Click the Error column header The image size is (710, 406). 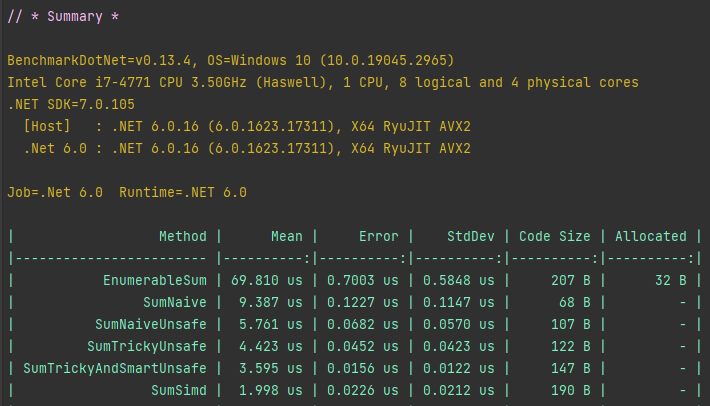click(x=379, y=237)
